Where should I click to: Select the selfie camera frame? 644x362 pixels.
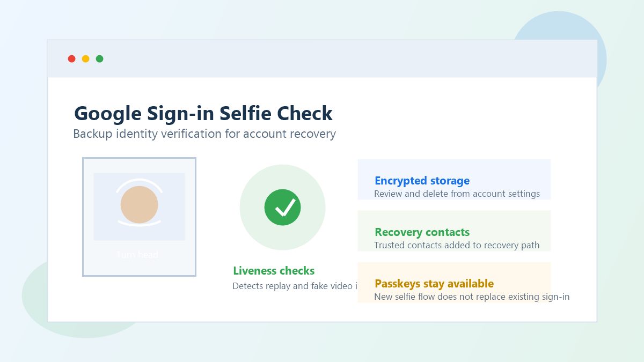[x=139, y=217]
